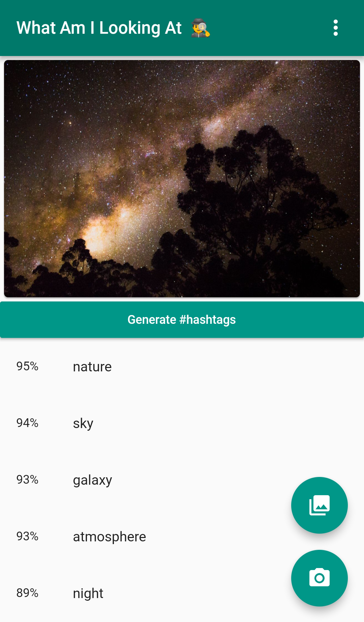Screen dimensions: 364x622
Task: Select the 'sky' label result
Action: coord(83,423)
